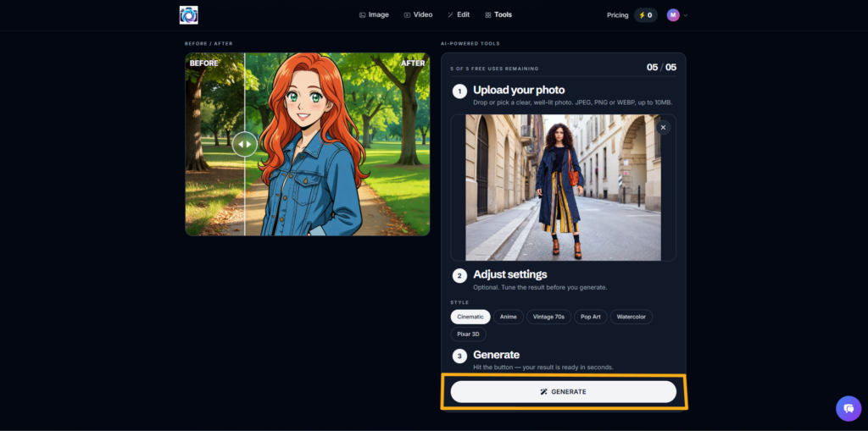Select the Vintage 70s style

point(548,317)
